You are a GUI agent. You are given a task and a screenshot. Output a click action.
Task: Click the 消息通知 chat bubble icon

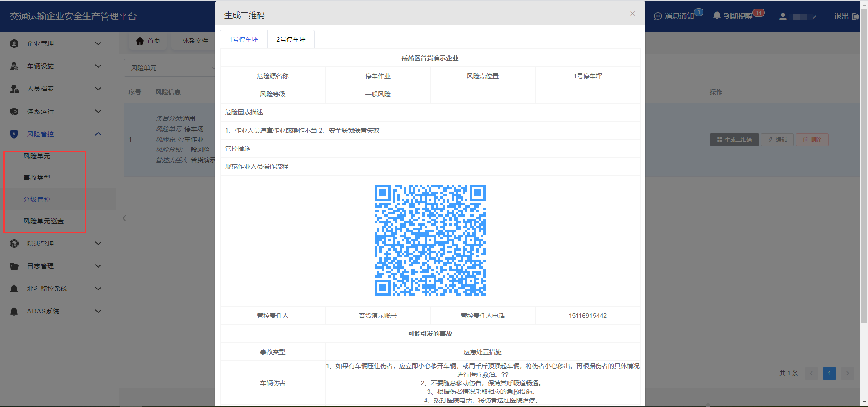pos(658,16)
